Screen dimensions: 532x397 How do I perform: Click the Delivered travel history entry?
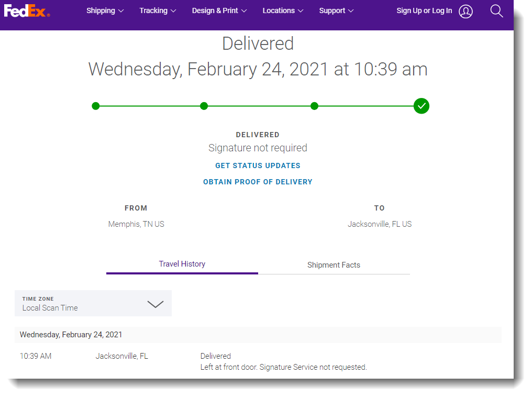(x=216, y=356)
